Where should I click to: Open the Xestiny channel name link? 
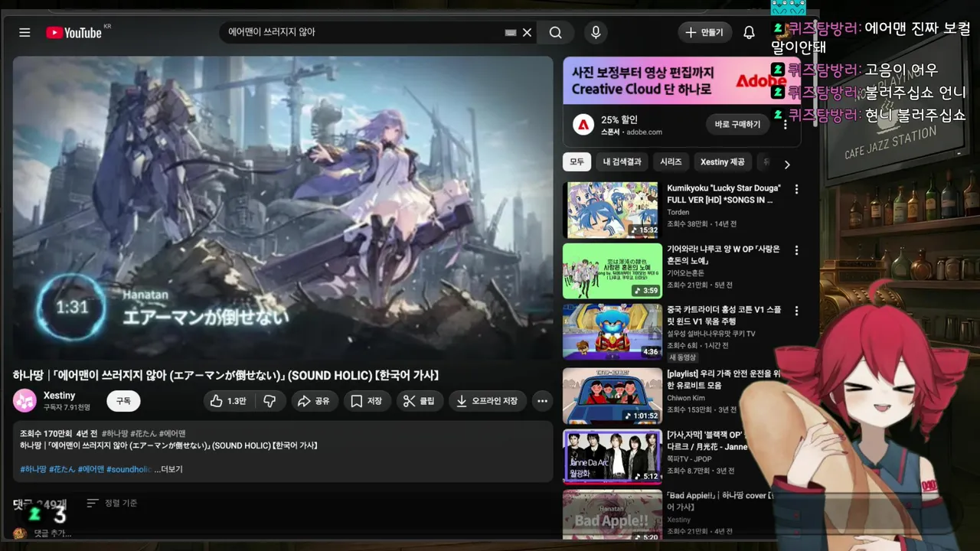point(59,395)
